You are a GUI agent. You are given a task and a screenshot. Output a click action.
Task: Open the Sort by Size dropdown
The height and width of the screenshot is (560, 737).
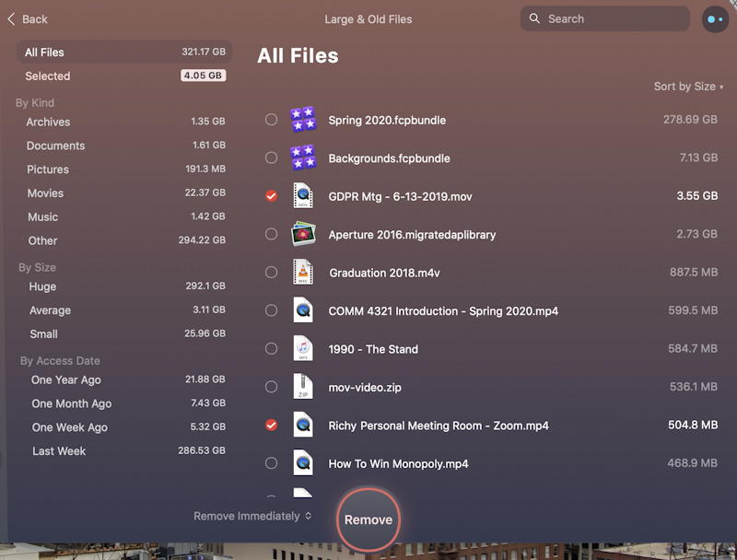click(x=688, y=87)
